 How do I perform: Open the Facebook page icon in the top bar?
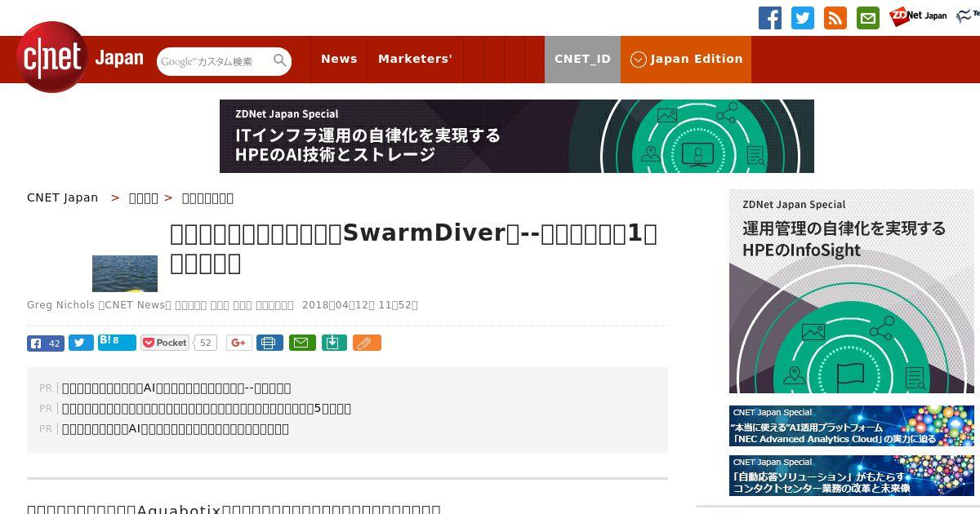[x=770, y=18]
